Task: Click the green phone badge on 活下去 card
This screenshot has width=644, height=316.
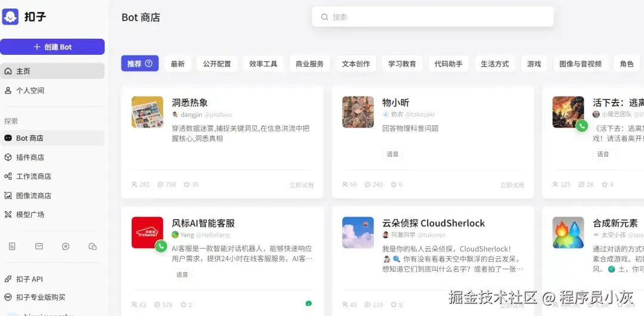Action: point(581,126)
